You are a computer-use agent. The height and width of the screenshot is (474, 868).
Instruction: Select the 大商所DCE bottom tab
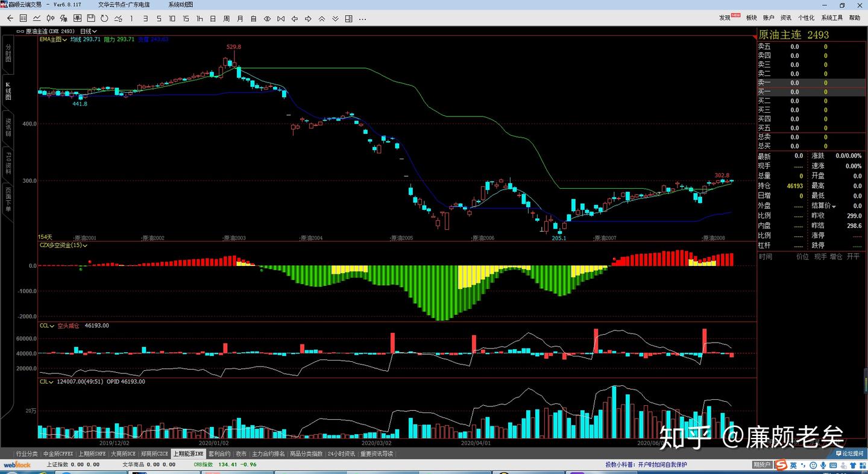[123, 453]
